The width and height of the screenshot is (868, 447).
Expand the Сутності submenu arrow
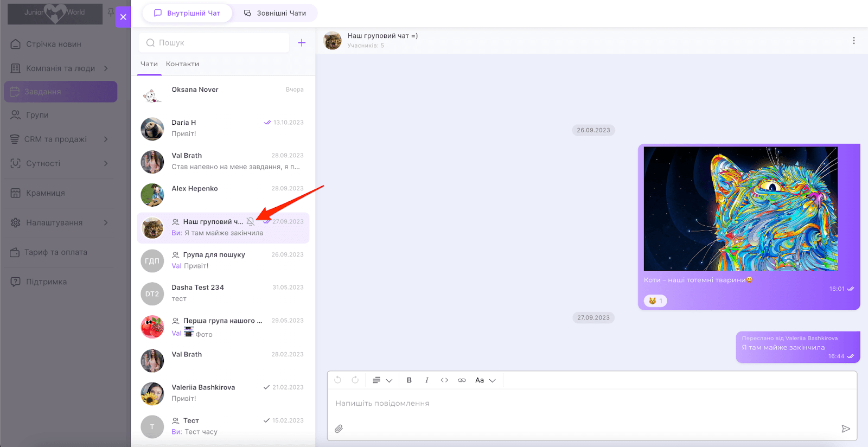pyautogui.click(x=106, y=163)
